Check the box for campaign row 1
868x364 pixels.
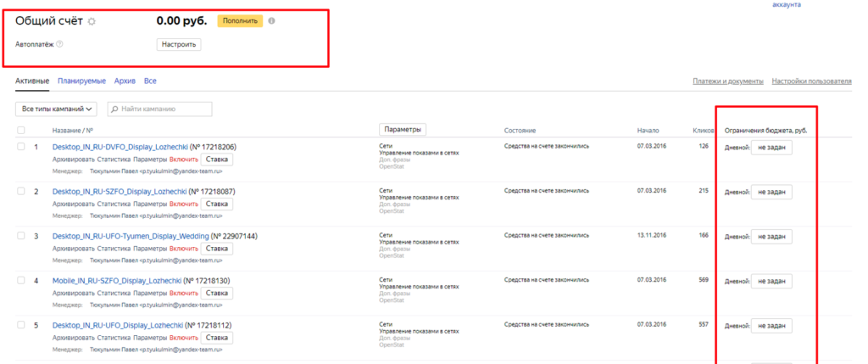coord(21,147)
